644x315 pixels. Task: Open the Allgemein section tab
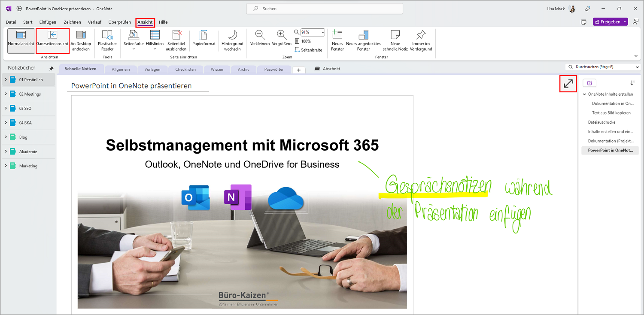pos(121,69)
